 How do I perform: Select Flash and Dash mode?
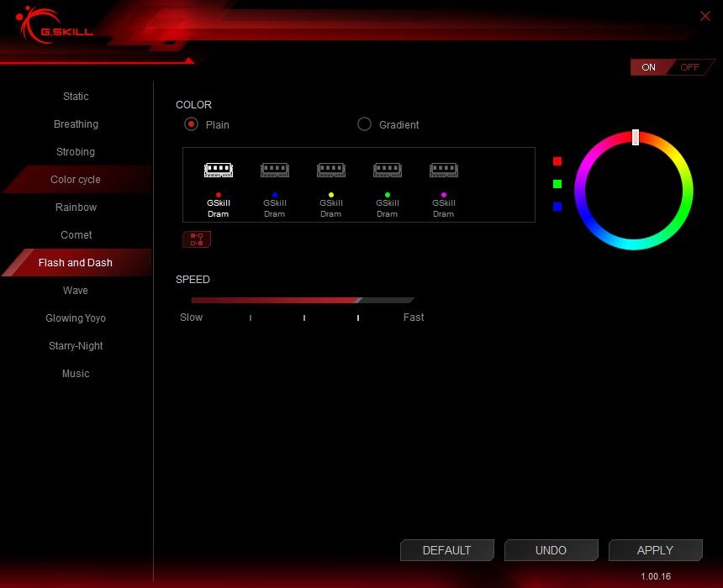76,262
